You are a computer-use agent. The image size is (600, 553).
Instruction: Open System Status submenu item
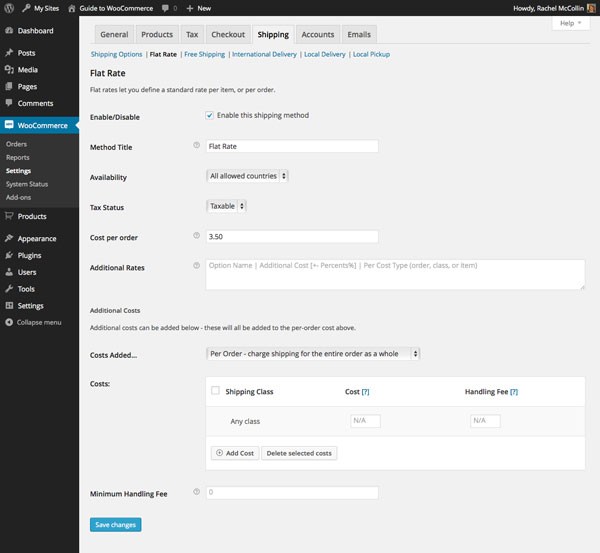[27, 184]
